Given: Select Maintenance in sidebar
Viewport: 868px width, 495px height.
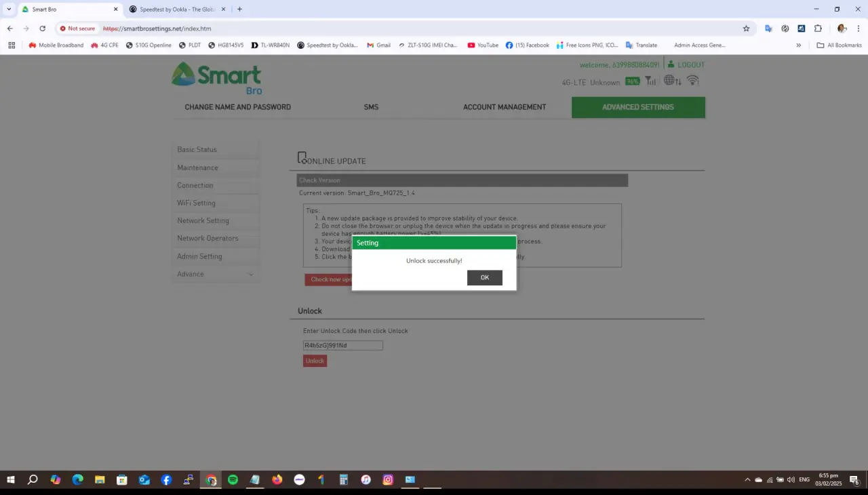Looking at the screenshot, I should 216,167.
